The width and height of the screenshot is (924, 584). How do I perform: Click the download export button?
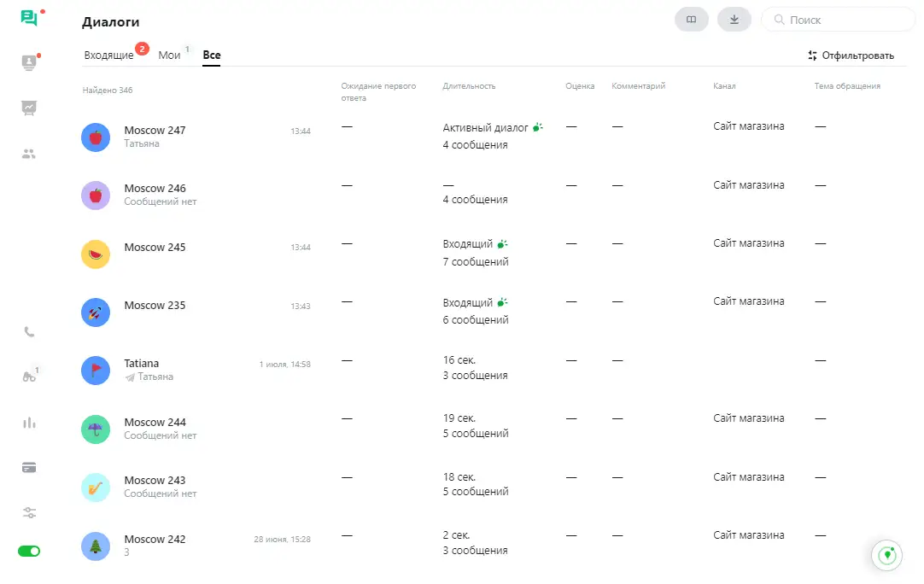[734, 20]
